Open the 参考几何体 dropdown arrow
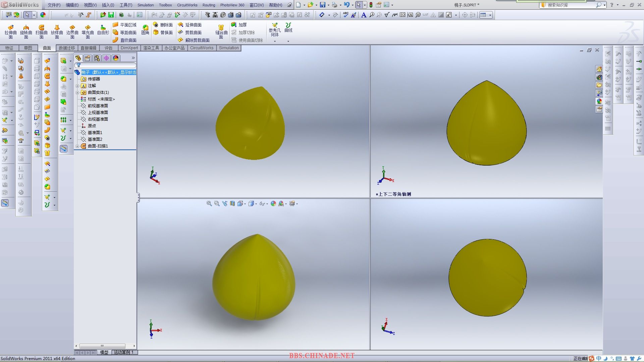The image size is (644, 362). point(275,41)
